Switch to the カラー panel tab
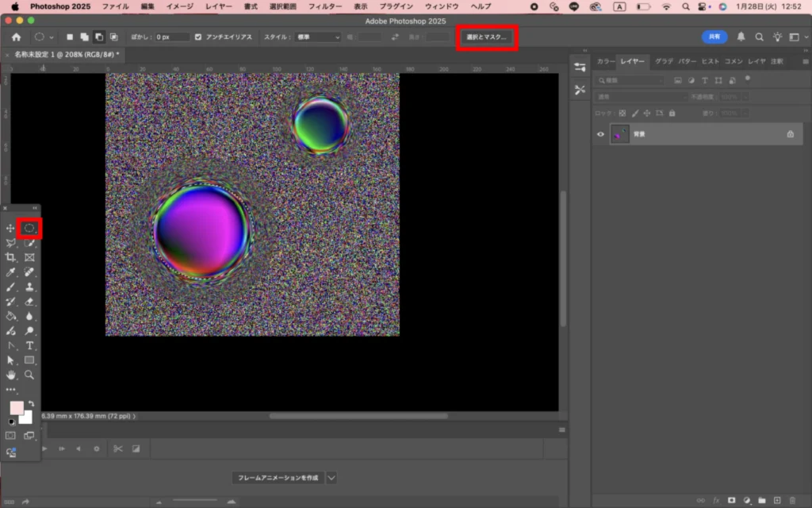Screen dimensions: 812x508 pos(605,61)
